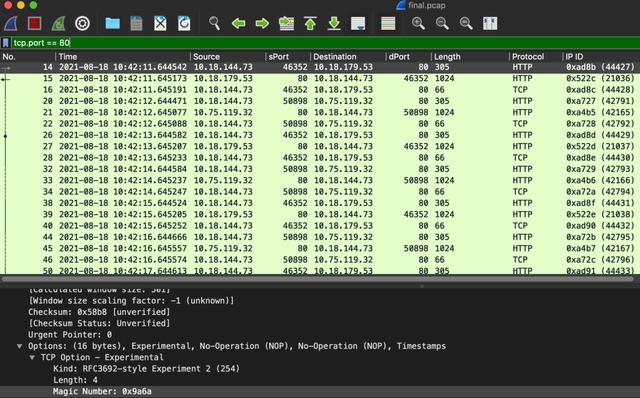Select packet number 32 row
The image size is (640, 398).
tap(320, 169)
